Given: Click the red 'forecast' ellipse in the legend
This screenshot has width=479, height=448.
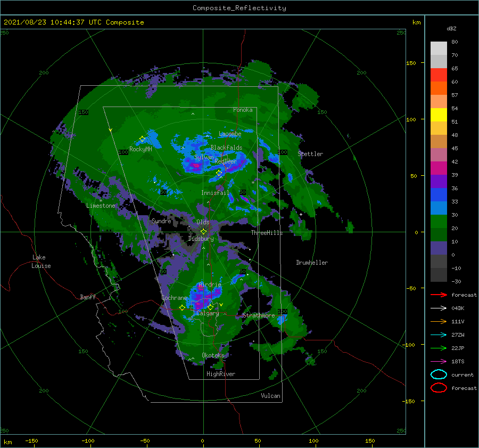Looking at the screenshot, I should pyautogui.click(x=439, y=388).
